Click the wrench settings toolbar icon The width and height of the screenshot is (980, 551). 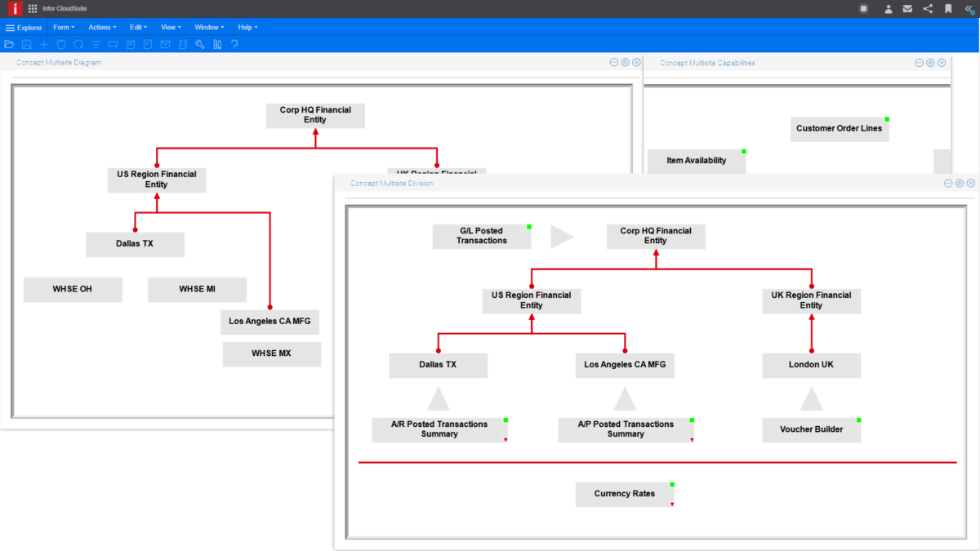click(x=200, y=44)
